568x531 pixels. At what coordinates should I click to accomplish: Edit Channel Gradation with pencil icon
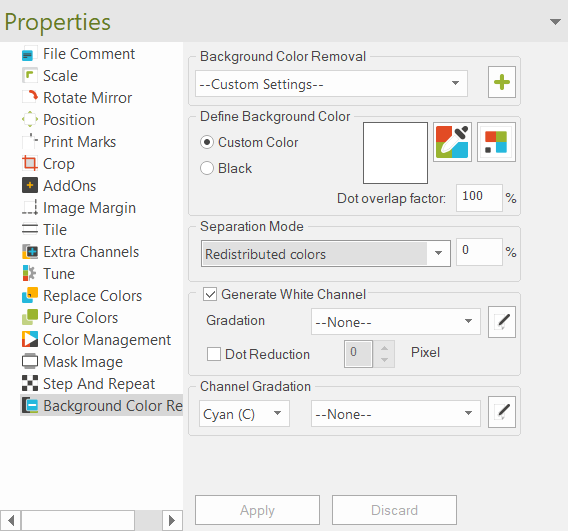502,412
